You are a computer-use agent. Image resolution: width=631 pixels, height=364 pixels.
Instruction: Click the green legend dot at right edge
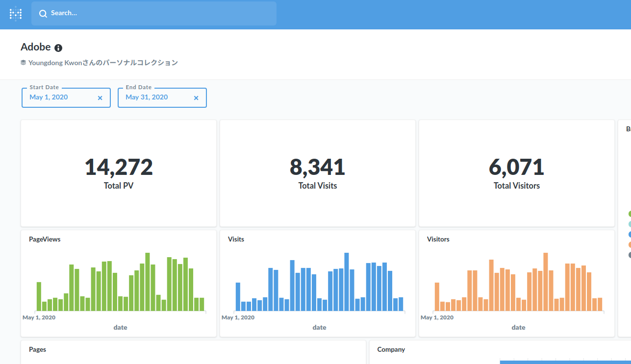(629, 214)
